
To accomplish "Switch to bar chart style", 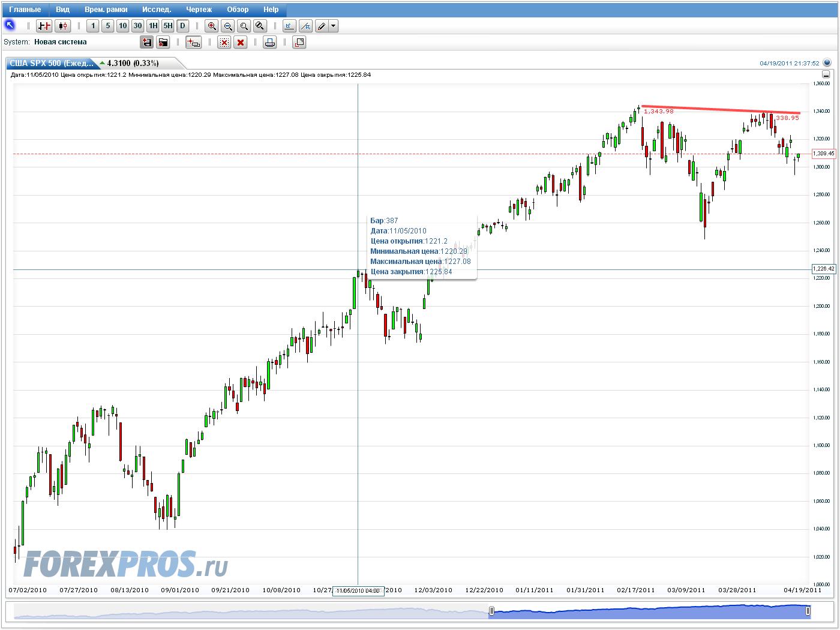I will pos(44,26).
